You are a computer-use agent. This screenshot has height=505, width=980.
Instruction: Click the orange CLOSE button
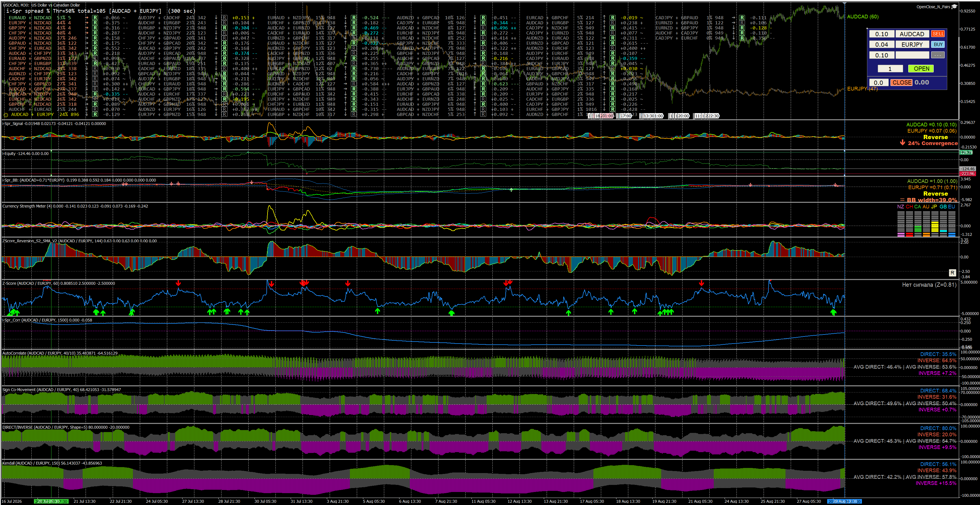(x=901, y=83)
